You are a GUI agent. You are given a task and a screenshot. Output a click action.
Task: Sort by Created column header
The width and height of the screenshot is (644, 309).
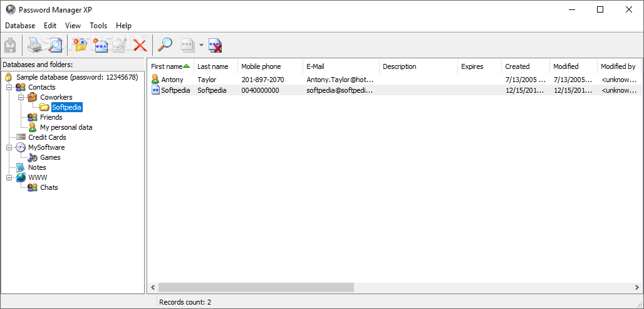(526, 66)
